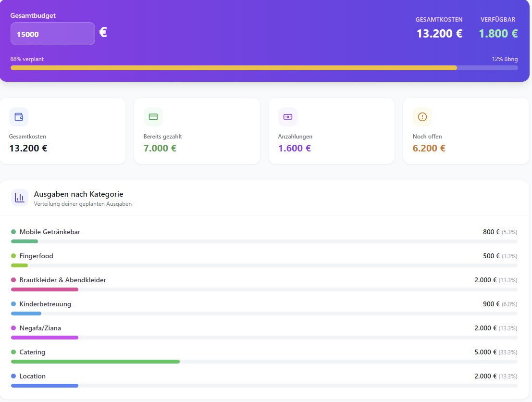Click the "12% übrig" label
This screenshot has height=402, width=532.
coord(505,59)
